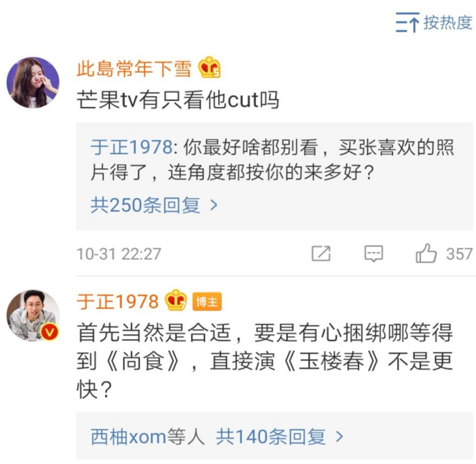Tap the blue 于正1978 name in the reply box
476x464 pixels.
point(132,147)
